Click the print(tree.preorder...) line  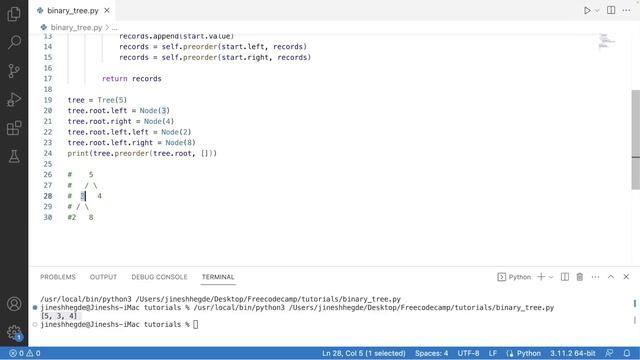(x=142, y=153)
